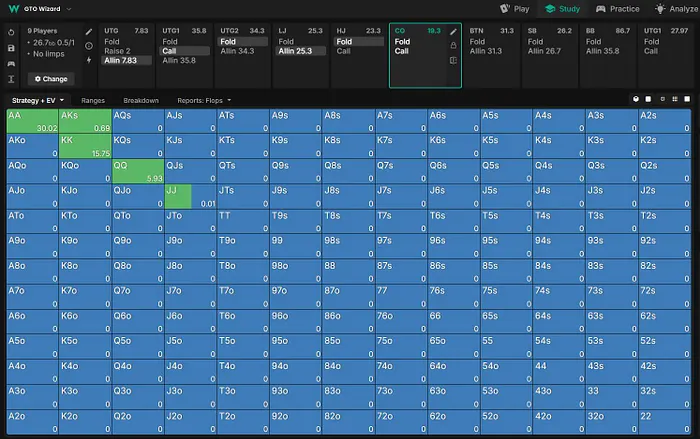Click the book icon in the CO panel
The height and width of the screenshot is (439, 700).
453,60
